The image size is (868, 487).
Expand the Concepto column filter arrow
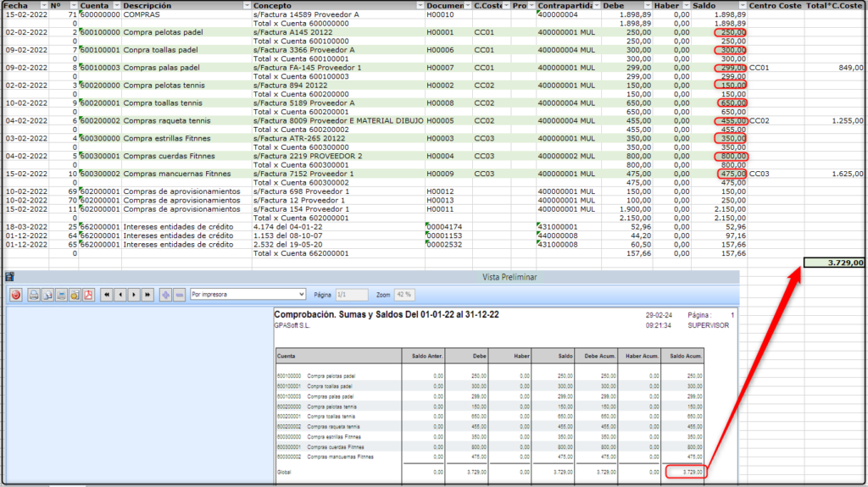point(420,6)
